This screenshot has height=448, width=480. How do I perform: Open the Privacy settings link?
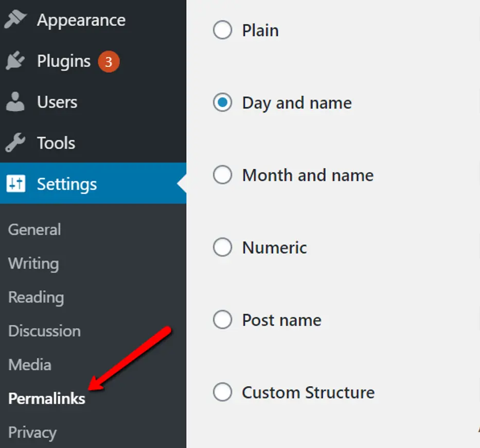click(32, 432)
